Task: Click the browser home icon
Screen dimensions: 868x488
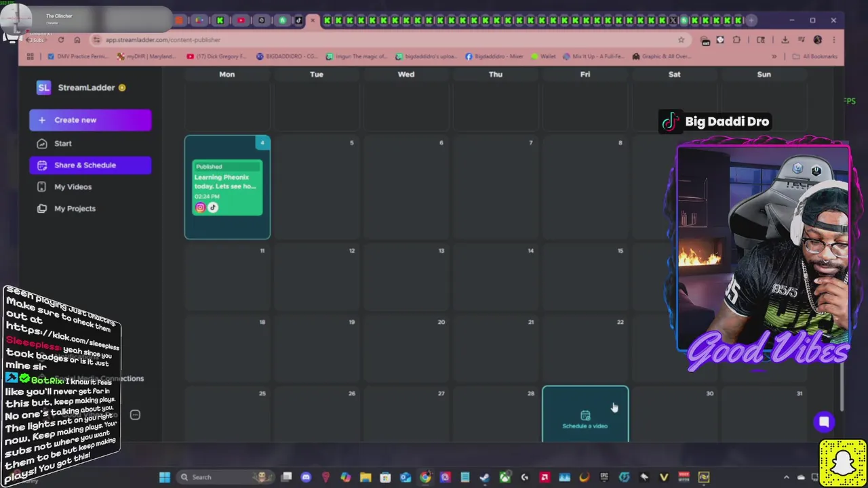Action: [77, 40]
